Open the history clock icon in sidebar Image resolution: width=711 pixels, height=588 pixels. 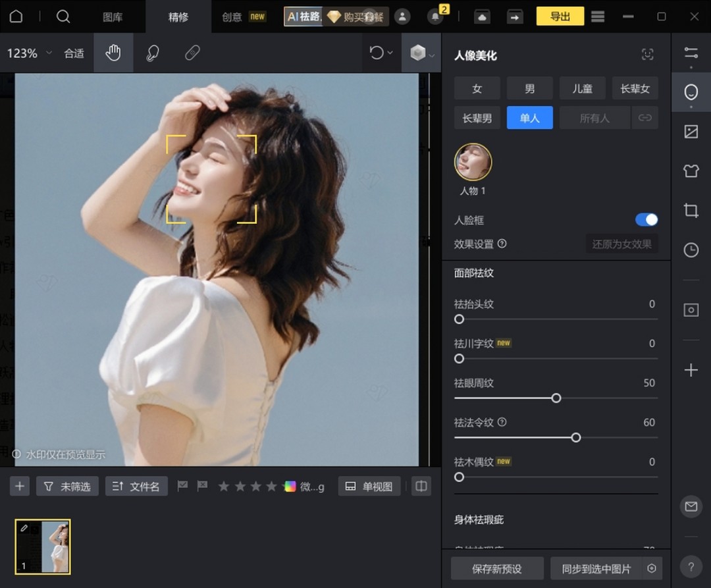(691, 250)
